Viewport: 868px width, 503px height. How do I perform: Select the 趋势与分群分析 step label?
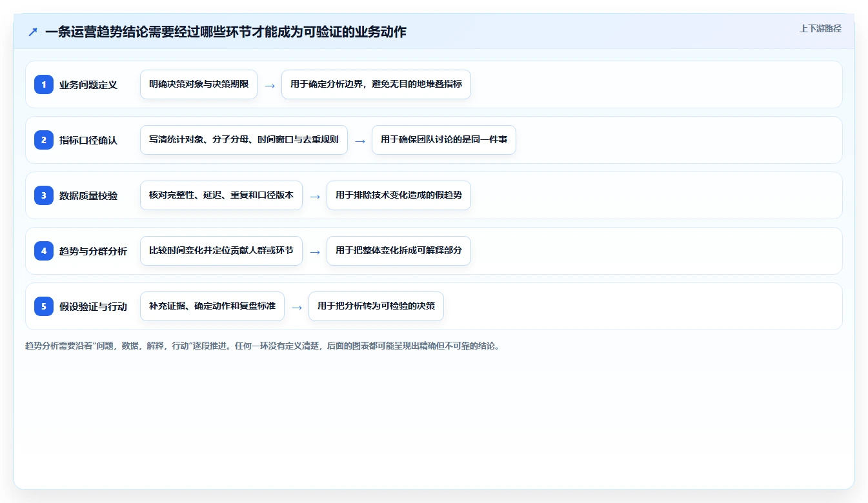[x=93, y=251]
